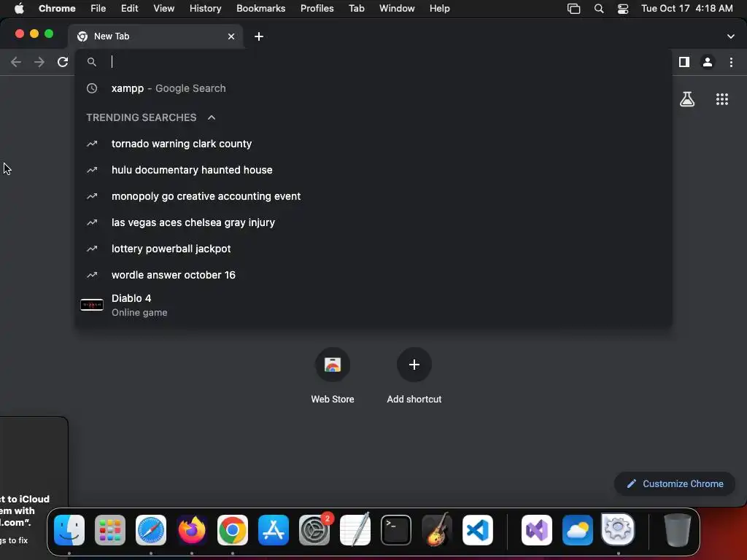Click the Diablo 4 thumbnail image
The width and height of the screenshot is (747, 560).
pos(92,305)
